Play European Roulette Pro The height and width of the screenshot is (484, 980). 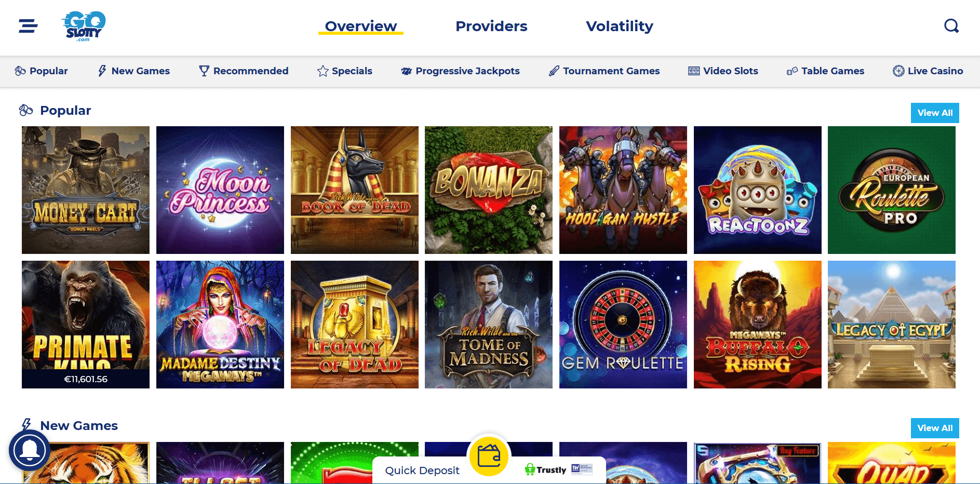(892, 190)
